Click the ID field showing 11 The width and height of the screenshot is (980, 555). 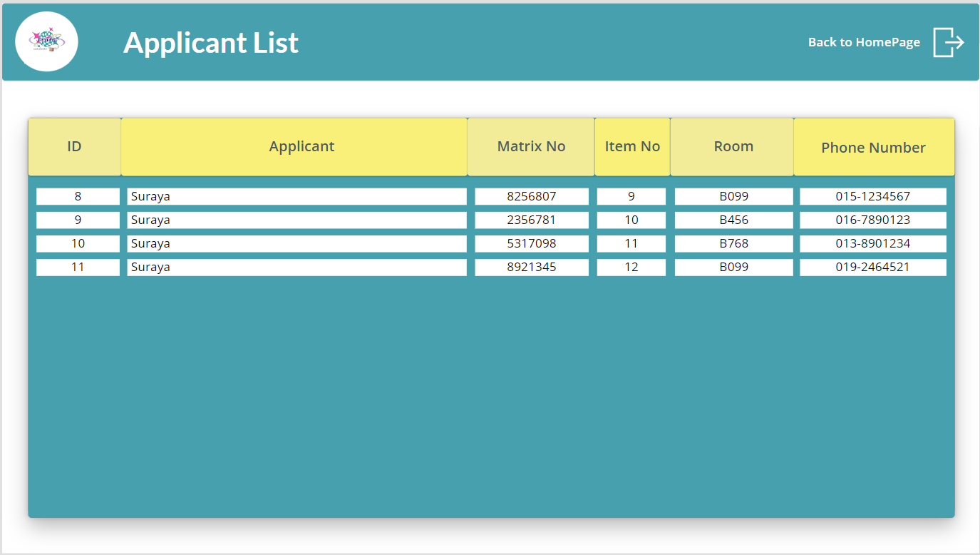point(78,267)
